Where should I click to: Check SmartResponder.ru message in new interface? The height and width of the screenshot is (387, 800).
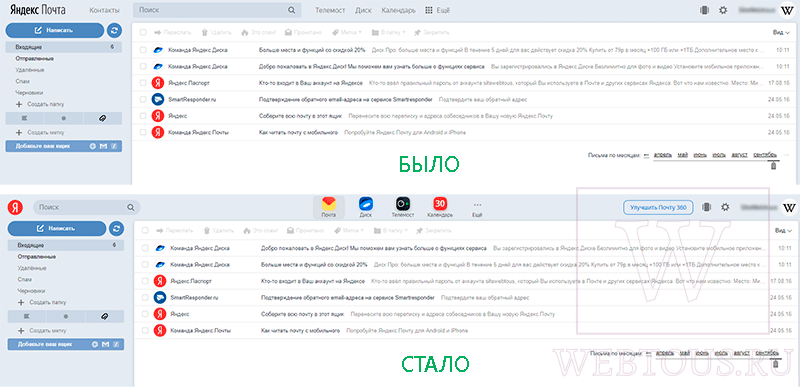coord(145,297)
